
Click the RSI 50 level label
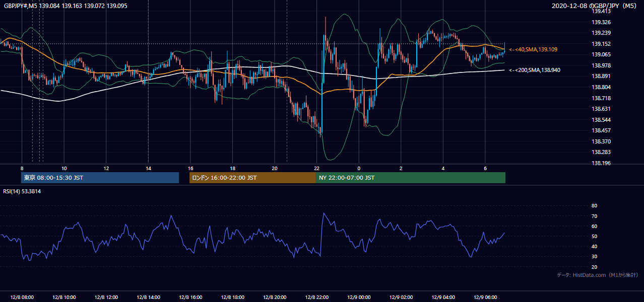(x=594, y=236)
